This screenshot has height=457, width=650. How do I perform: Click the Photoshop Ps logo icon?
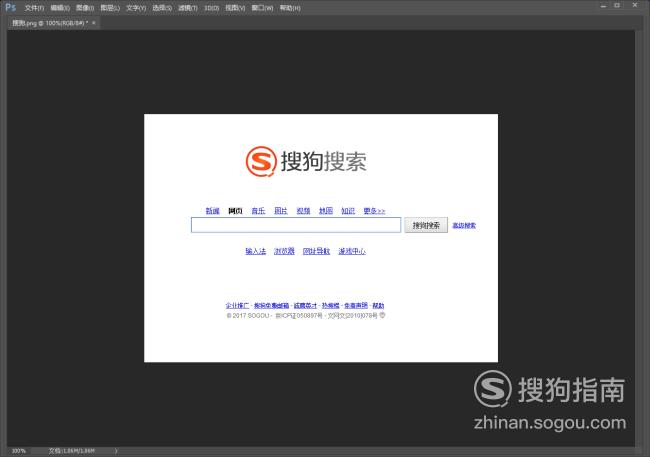coord(10,7)
